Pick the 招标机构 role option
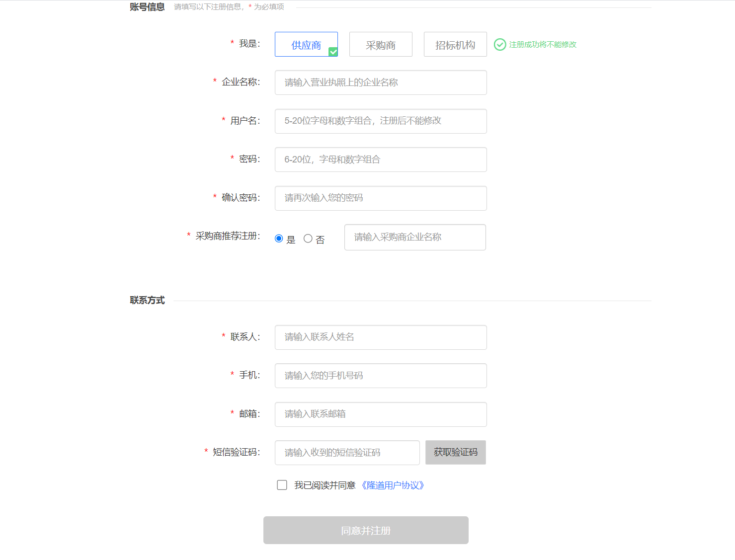 tap(455, 44)
